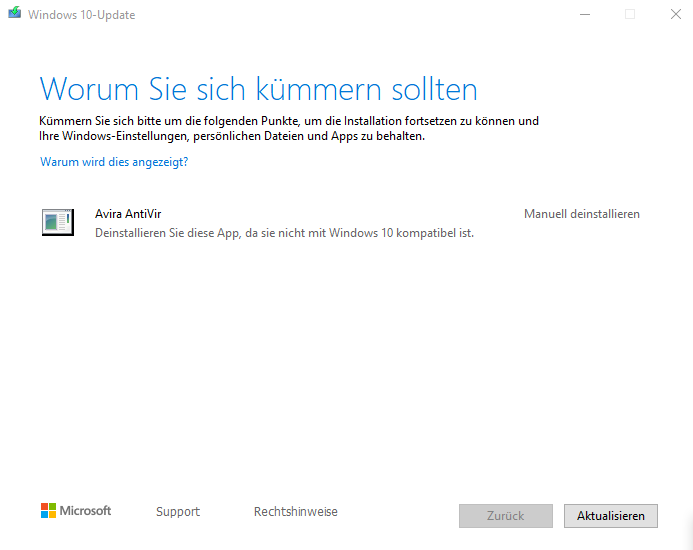Screen dimensions: 693x550
Task: Click the Avira AntiVir app icon
Action: coord(58,222)
